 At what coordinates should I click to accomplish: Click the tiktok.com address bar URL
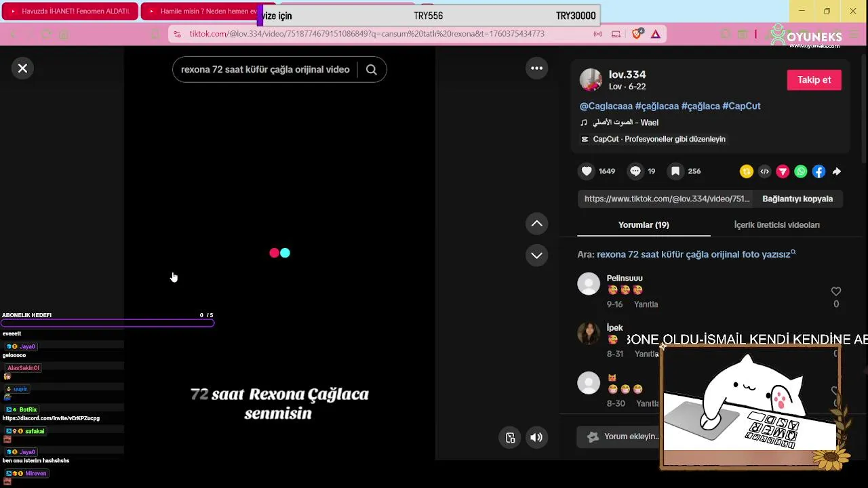coord(367,34)
